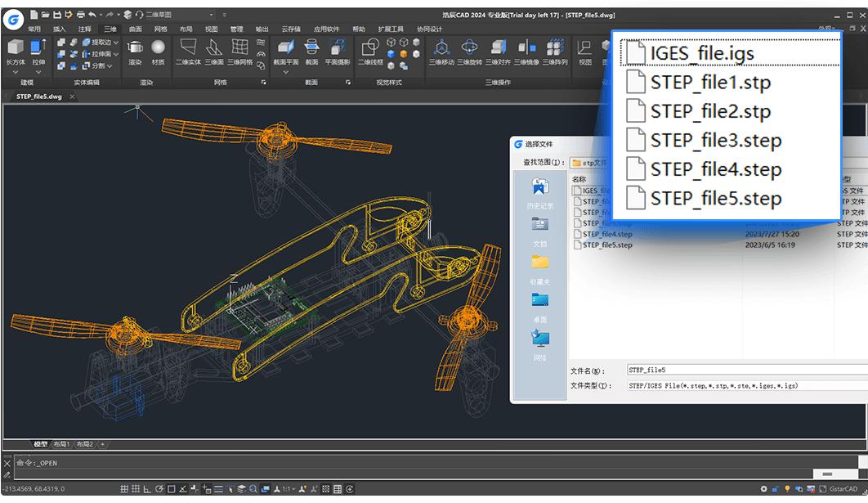Toggle the 模型 (Model) layout tab

coord(40,444)
